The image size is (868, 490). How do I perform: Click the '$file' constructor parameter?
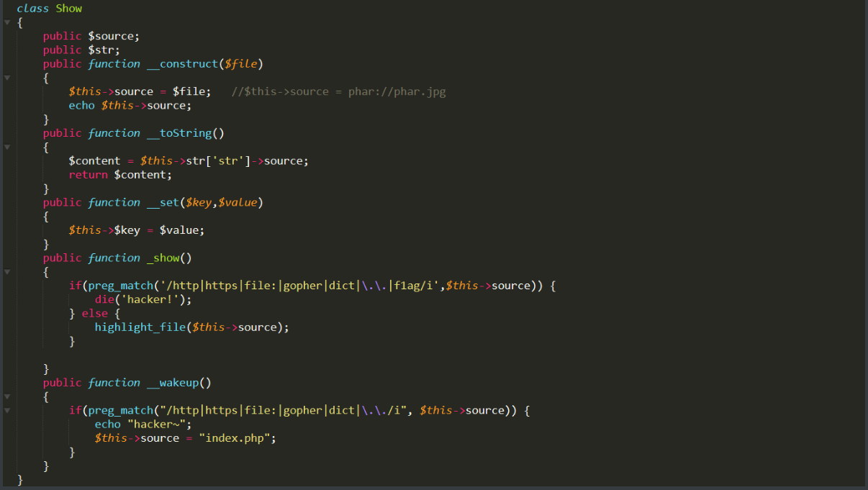[x=240, y=64]
